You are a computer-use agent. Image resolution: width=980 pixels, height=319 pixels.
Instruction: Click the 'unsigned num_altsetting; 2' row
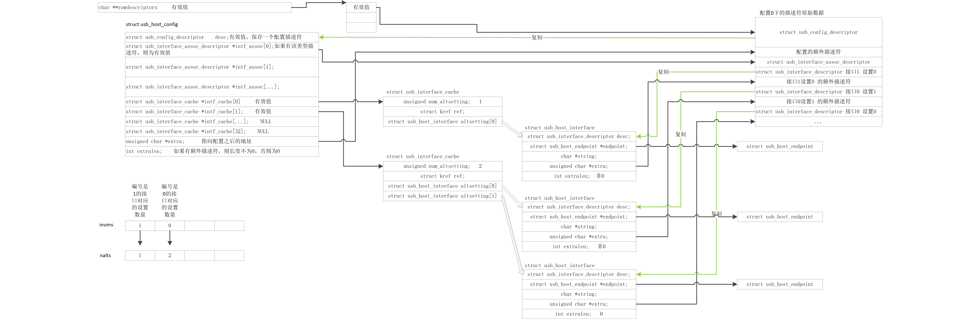pyautogui.click(x=442, y=166)
